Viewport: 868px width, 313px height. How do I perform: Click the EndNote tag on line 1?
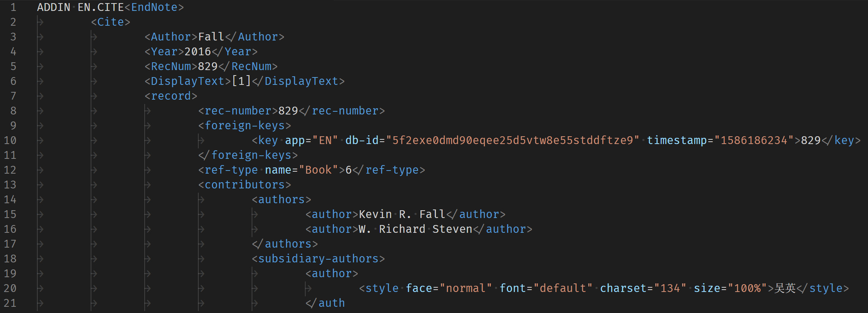(x=154, y=7)
